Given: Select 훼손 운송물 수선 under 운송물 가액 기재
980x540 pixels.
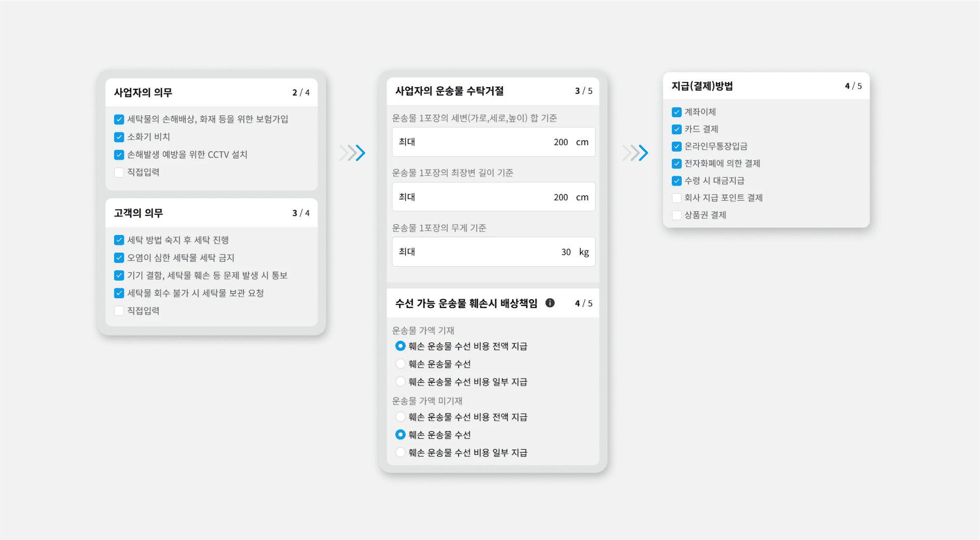Looking at the screenshot, I should coord(400,364).
